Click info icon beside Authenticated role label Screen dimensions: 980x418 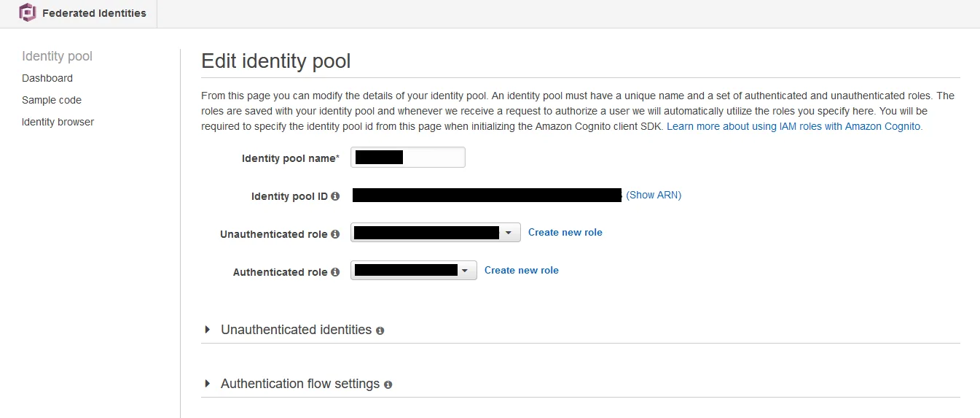(335, 273)
